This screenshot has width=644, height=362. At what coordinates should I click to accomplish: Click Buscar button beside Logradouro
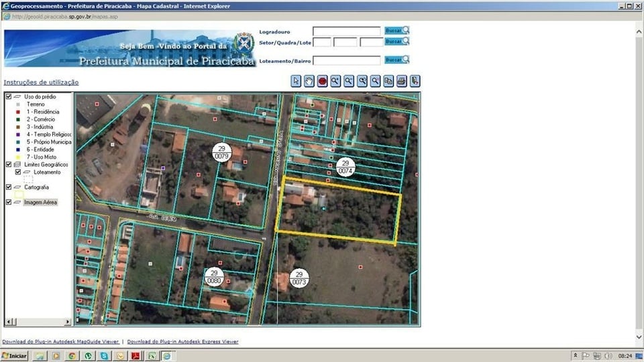pos(396,30)
